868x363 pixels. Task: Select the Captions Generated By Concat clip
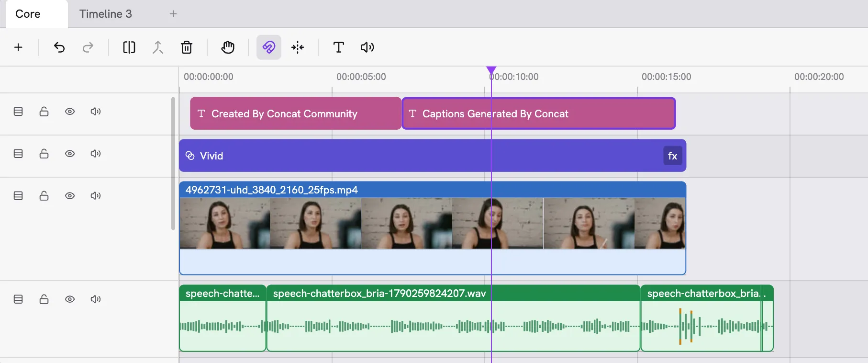[539, 113]
